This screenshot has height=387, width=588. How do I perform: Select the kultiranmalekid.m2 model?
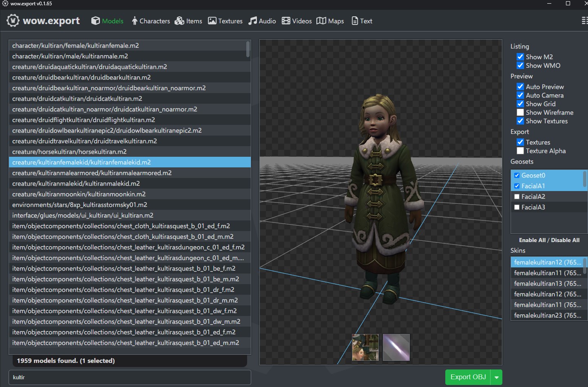click(x=130, y=183)
